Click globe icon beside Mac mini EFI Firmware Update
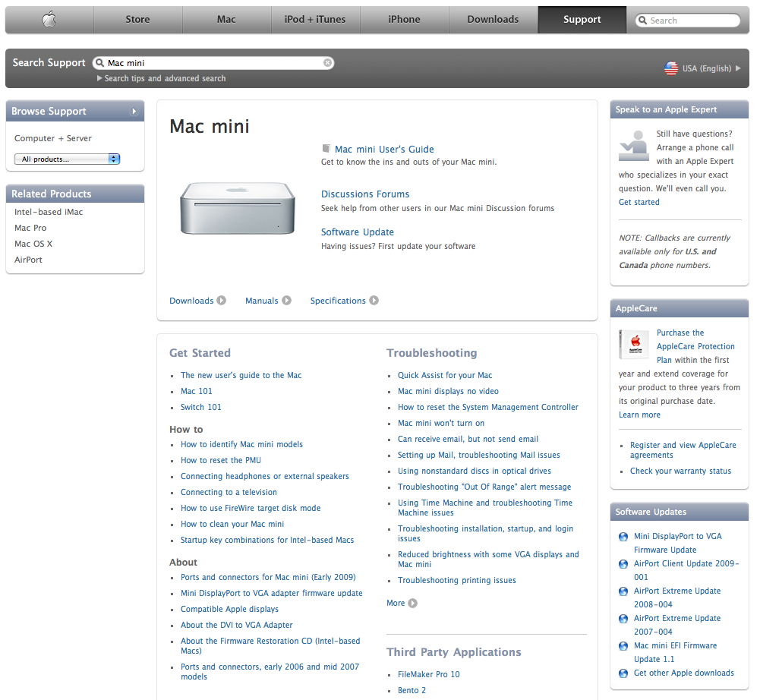This screenshot has height=700, width=760. (x=623, y=645)
